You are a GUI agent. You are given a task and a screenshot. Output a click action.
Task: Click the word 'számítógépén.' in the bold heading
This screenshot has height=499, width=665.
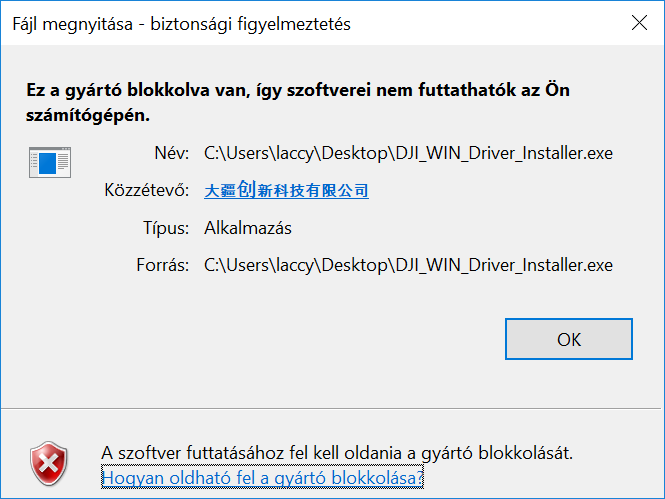(x=88, y=115)
